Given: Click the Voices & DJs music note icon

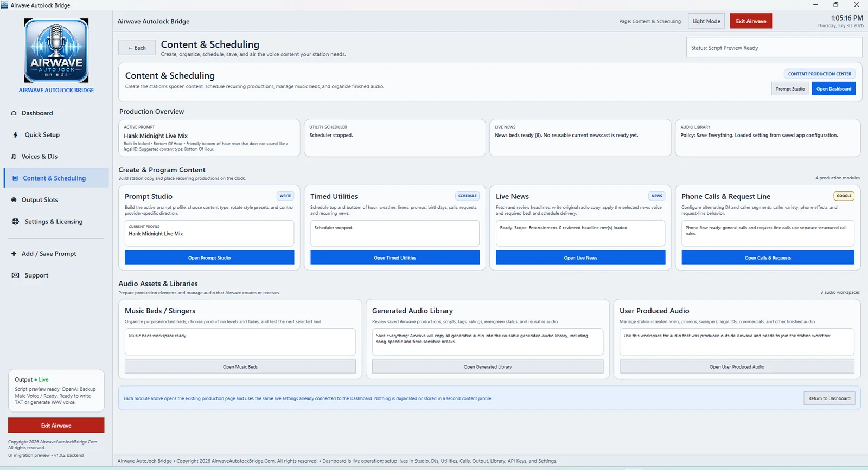Looking at the screenshot, I should [14, 157].
